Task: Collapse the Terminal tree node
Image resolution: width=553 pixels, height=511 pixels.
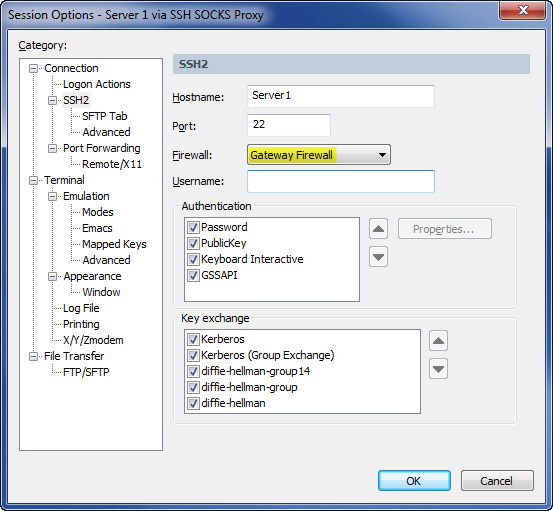Action: pyautogui.click(x=34, y=181)
